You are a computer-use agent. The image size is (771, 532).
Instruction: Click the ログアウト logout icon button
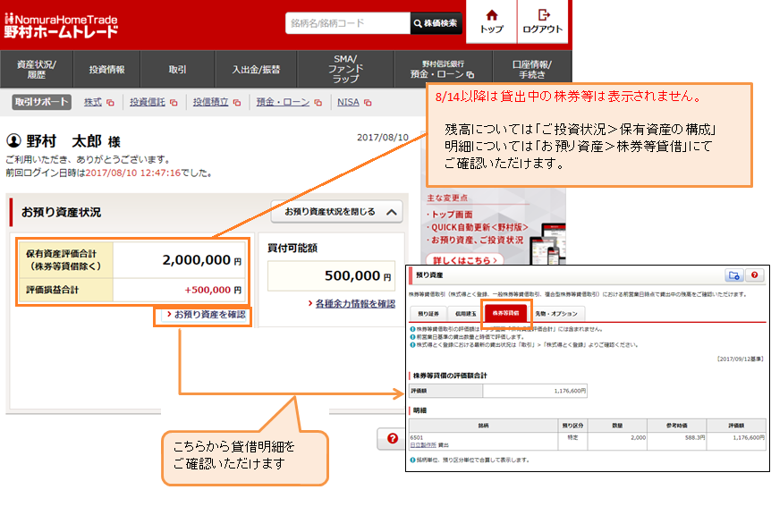pyautogui.click(x=542, y=21)
